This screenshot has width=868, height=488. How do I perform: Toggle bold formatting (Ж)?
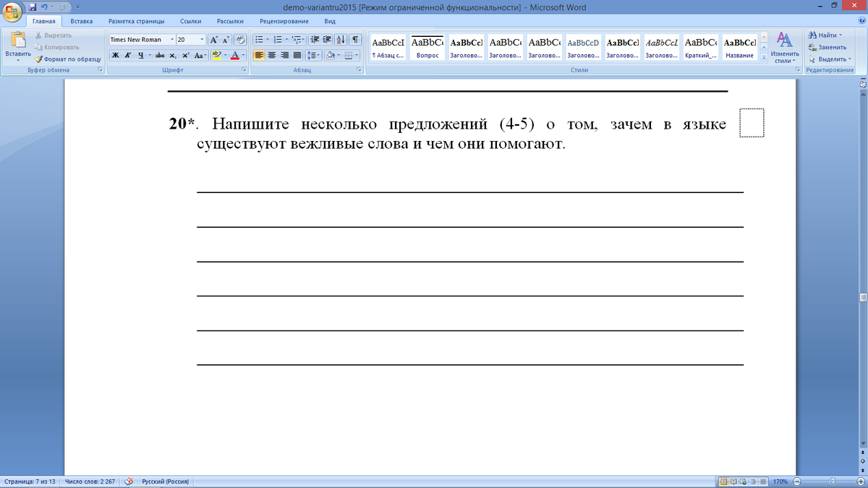point(116,56)
